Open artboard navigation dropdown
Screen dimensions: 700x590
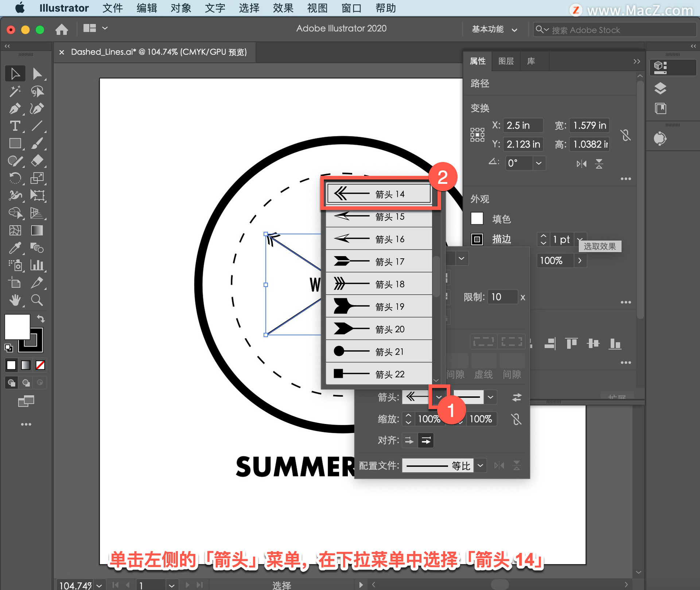172,585
